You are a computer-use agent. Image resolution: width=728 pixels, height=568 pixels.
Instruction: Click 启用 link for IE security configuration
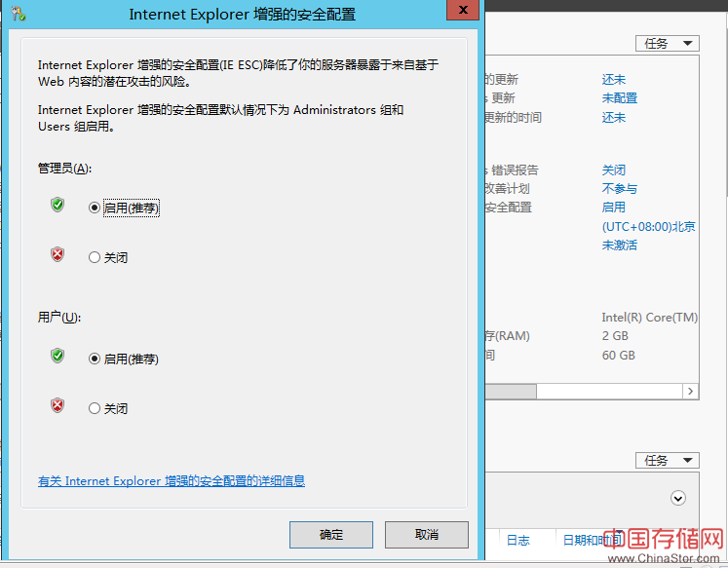(614, 208)
